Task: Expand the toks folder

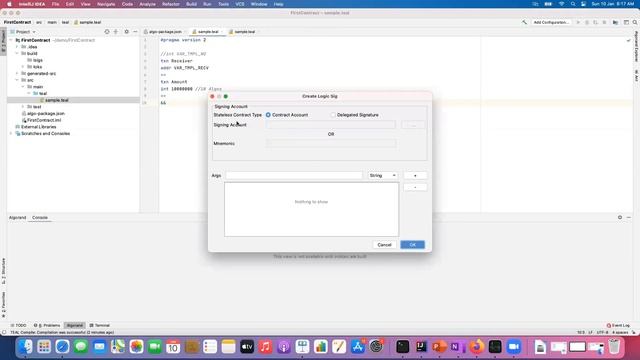Action: click(23, 67)
